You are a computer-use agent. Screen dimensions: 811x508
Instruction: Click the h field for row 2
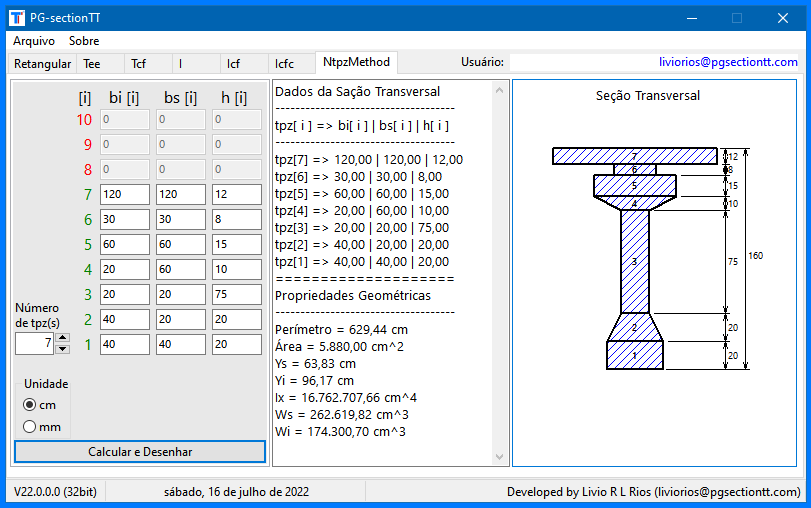[236, 319]
